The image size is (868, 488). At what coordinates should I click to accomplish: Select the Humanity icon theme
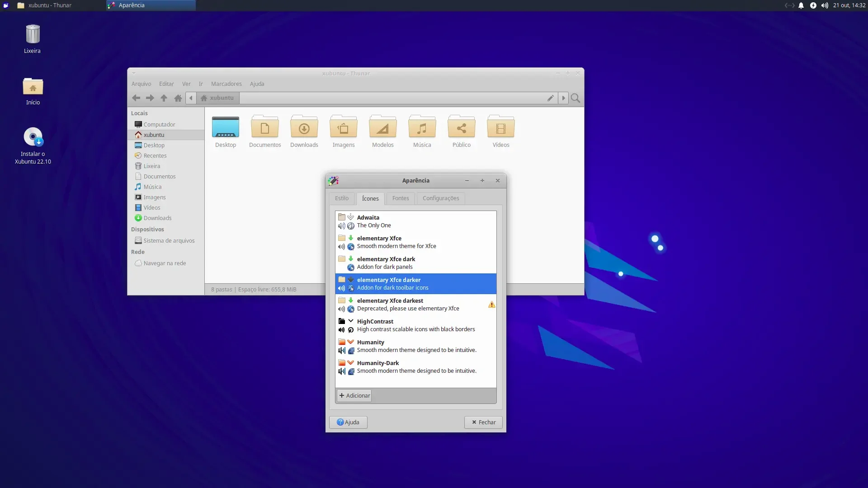[416, 346]
